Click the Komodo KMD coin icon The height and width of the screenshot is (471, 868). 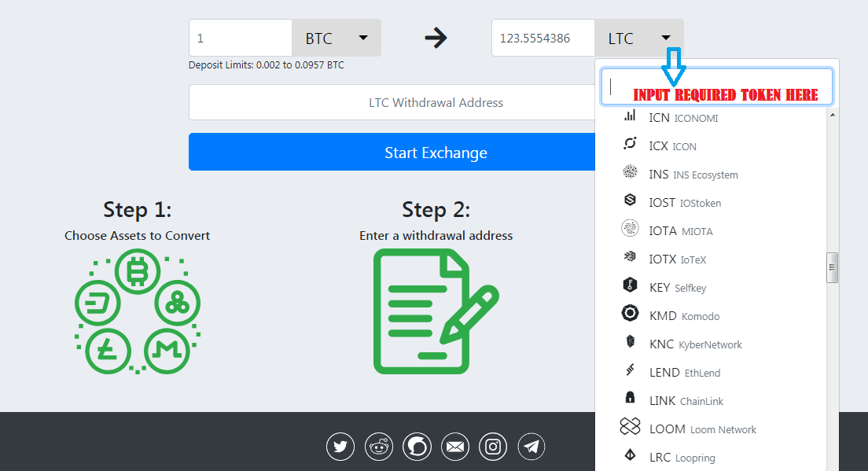pyautogui.click(x=630, y=313)
